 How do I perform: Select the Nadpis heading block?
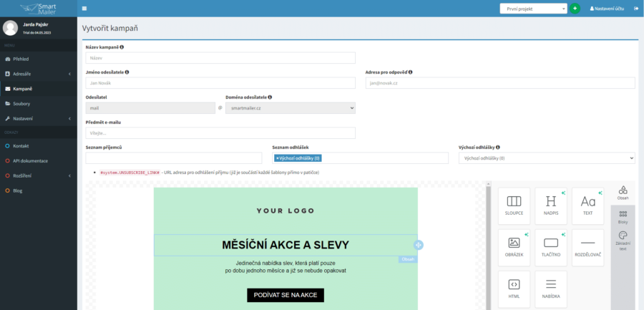[x=551, y=206]
